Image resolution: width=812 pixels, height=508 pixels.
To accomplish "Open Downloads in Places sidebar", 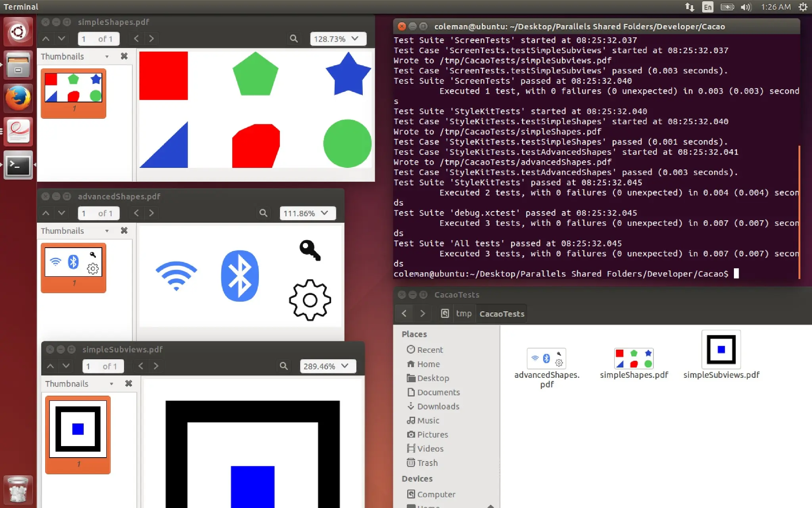I will coord(438,406).
